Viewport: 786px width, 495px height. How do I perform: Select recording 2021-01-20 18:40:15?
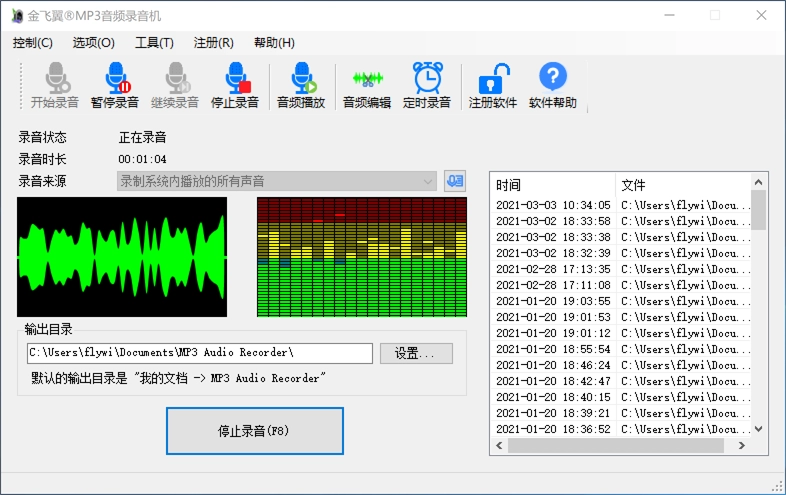click(621, 397)
